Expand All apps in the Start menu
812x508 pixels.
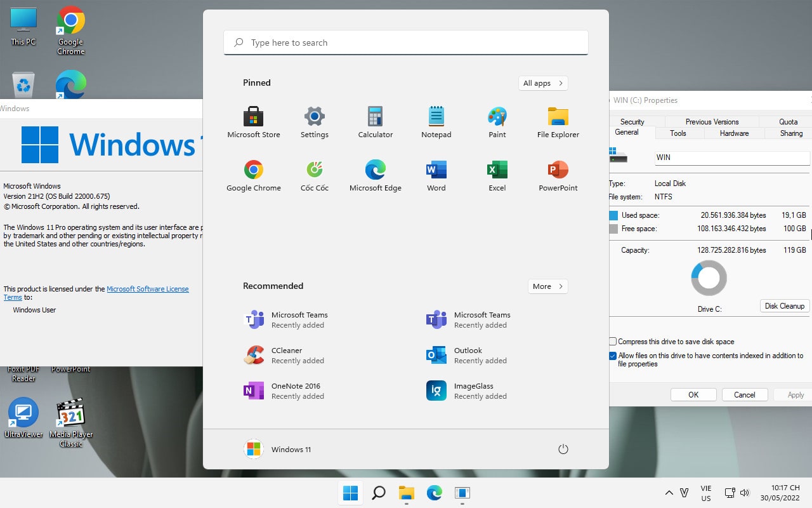click(x=542, y=83)
